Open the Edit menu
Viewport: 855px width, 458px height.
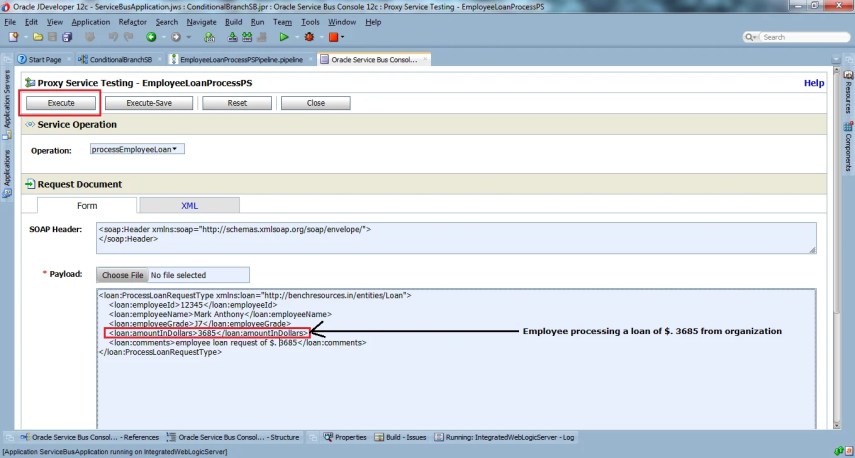pyautogui.click(x=31, y=22)
